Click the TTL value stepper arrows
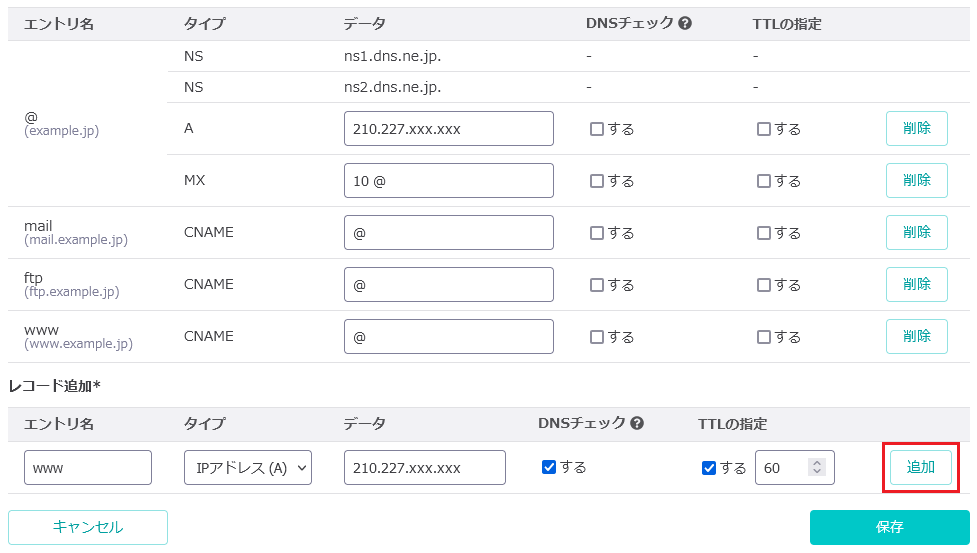The height and width of the screenshot is (553, 977). (817, 467)
